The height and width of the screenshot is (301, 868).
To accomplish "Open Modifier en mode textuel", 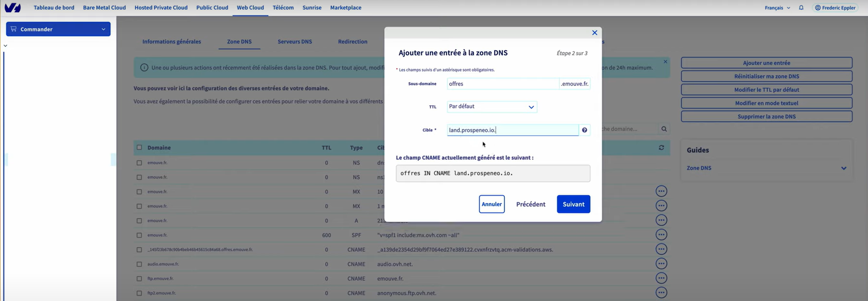I will pyautogui.click(x=766, y=103).
